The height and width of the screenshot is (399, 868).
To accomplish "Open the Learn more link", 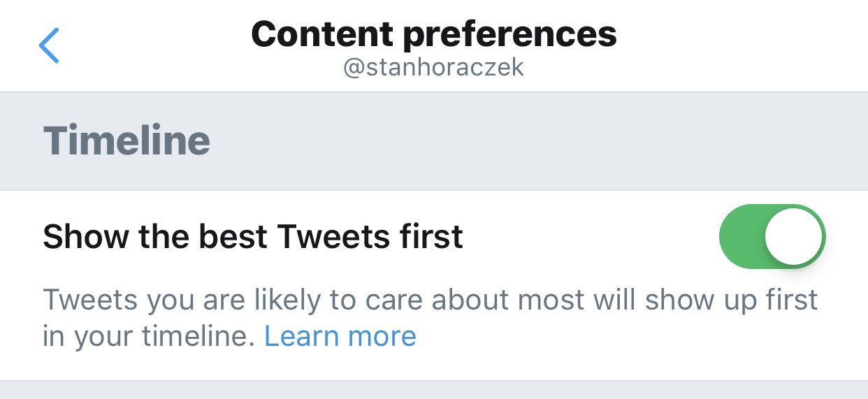I will [340, 336].
